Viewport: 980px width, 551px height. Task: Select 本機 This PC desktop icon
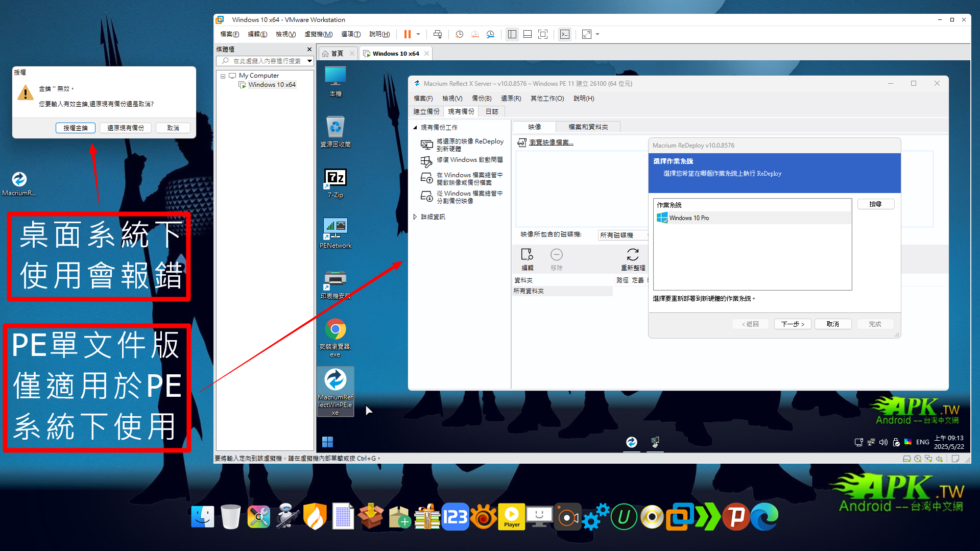(x=336, y=82)
